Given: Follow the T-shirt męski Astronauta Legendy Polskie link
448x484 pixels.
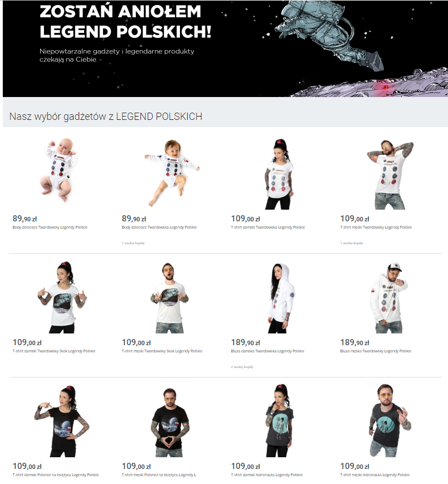Looking at the screenshot, I should 375,475.
